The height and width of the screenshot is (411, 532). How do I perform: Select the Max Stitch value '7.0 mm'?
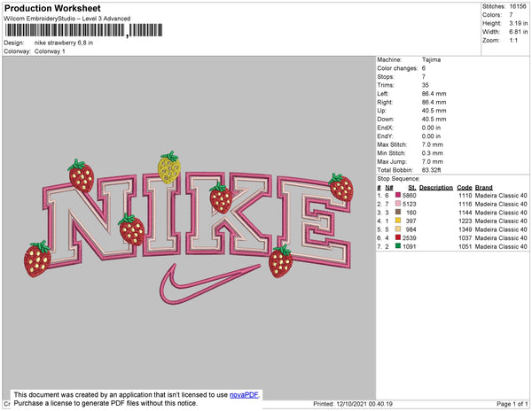[x=433, y=144]
